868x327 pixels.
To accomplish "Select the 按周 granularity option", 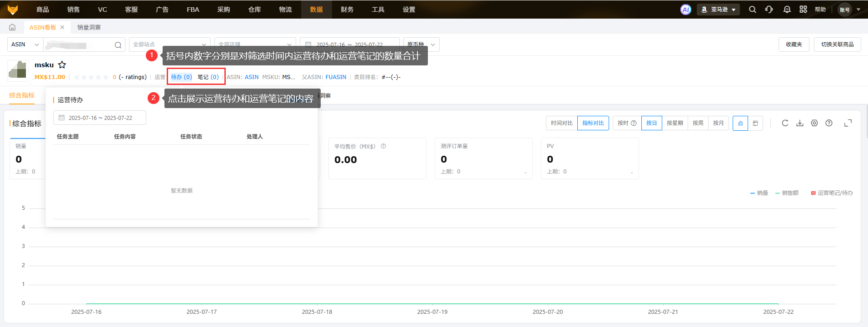I will (698, 123).
